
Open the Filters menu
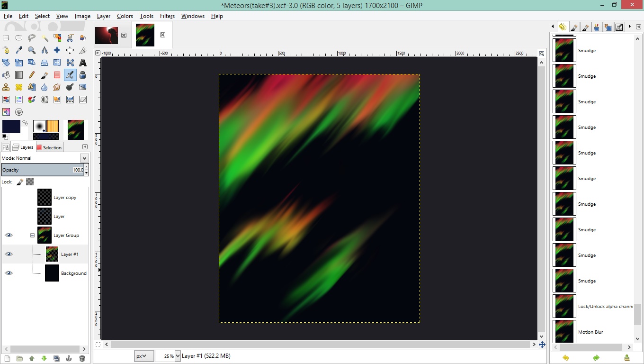tap(167, 16)
